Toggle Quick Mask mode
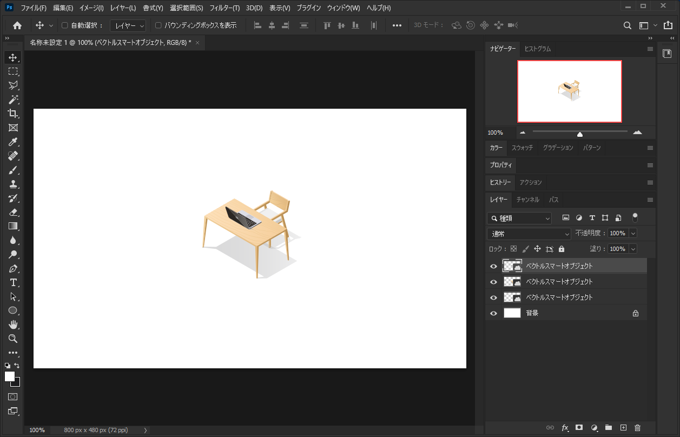 click(x=13, y=397)
